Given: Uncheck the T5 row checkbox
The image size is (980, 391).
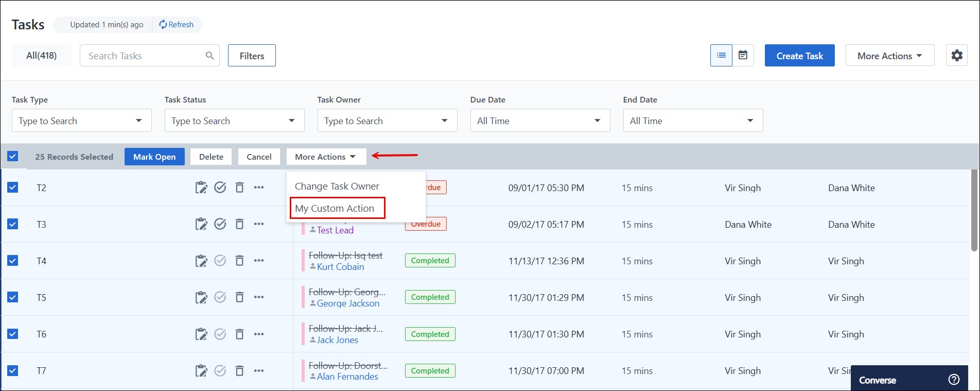Looking at the screenshot, I should pos(13,297).
